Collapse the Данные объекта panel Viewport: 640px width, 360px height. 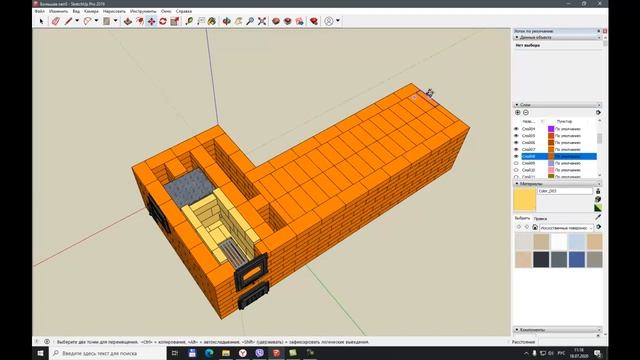[558, 37]
